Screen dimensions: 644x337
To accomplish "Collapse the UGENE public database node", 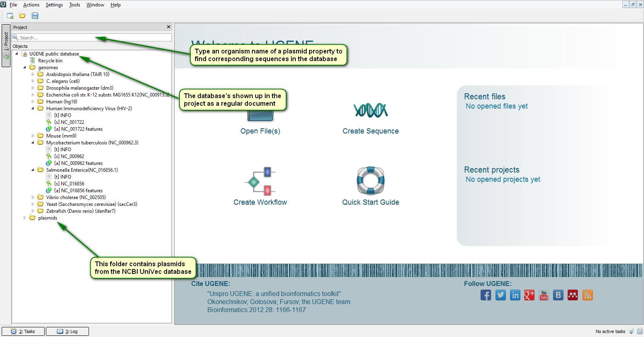I will tap(17, 54).
